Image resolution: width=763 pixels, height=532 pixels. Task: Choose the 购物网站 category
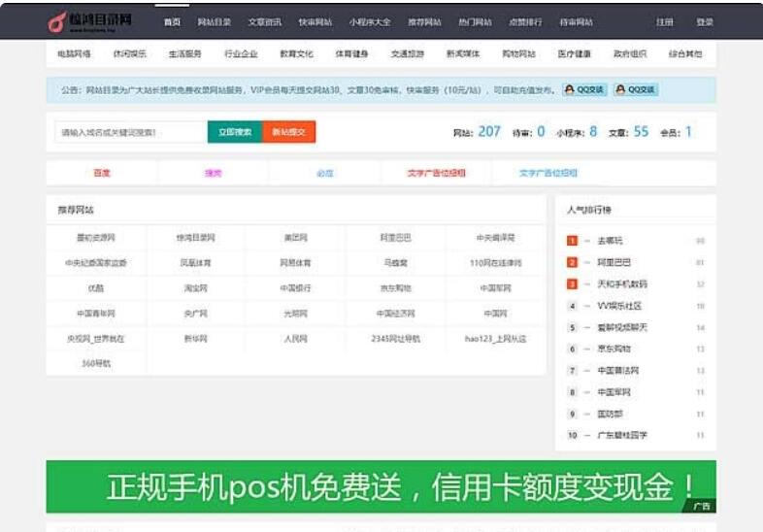(x=518, y=54)
